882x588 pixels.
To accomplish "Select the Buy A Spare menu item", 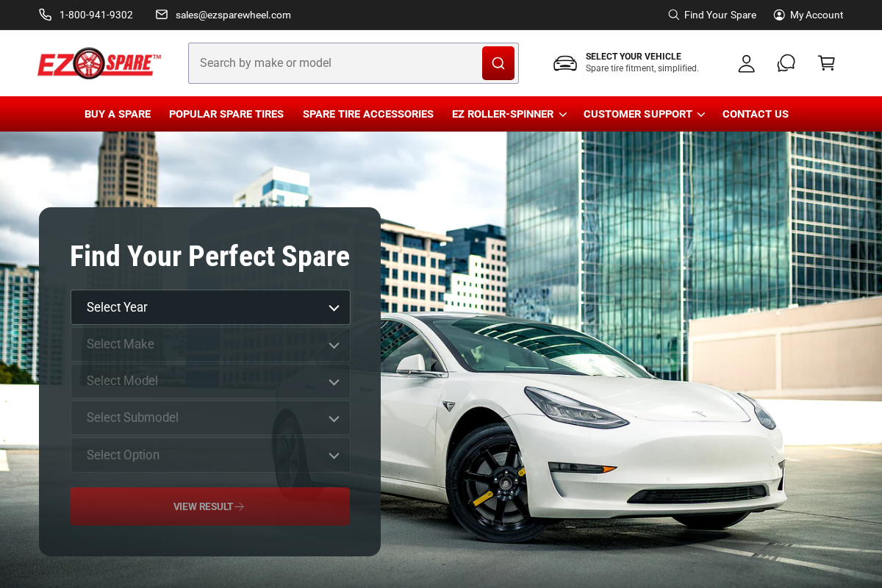I will pyautogui.click(x=118, y=114).
